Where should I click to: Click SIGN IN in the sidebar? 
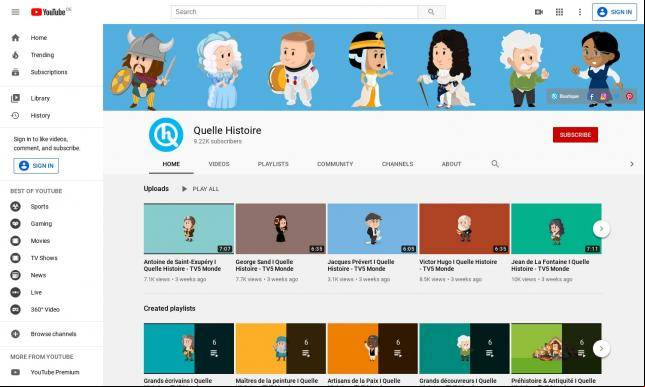point(36,166)
